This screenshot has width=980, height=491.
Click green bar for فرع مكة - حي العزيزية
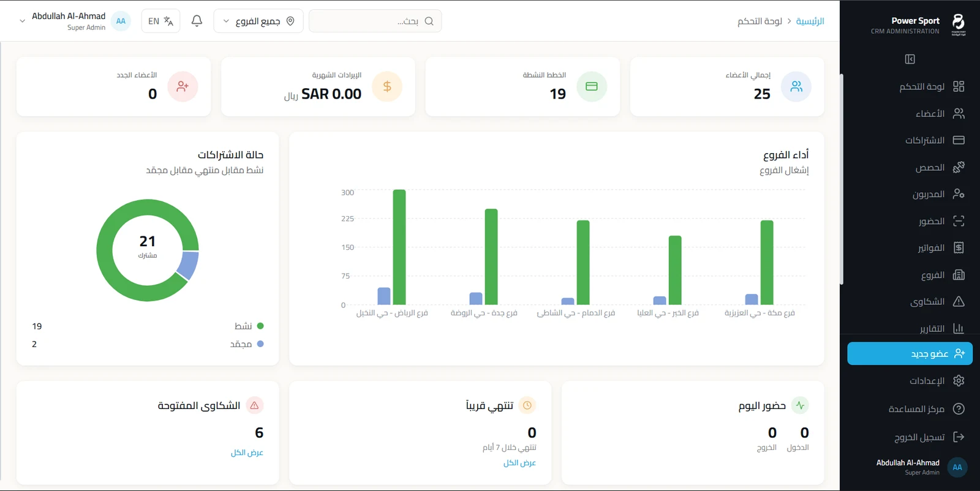point(767,263)
